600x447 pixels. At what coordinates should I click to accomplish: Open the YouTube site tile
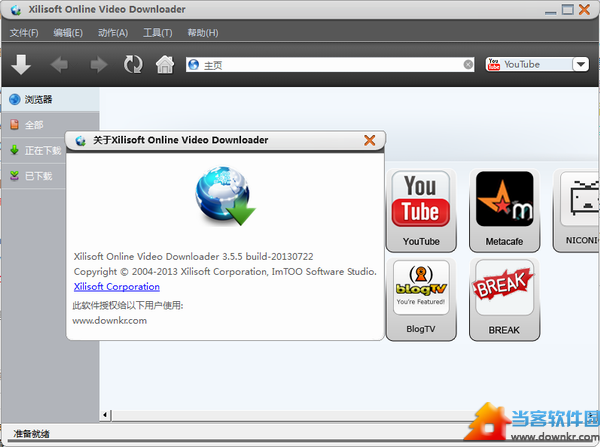421,211
